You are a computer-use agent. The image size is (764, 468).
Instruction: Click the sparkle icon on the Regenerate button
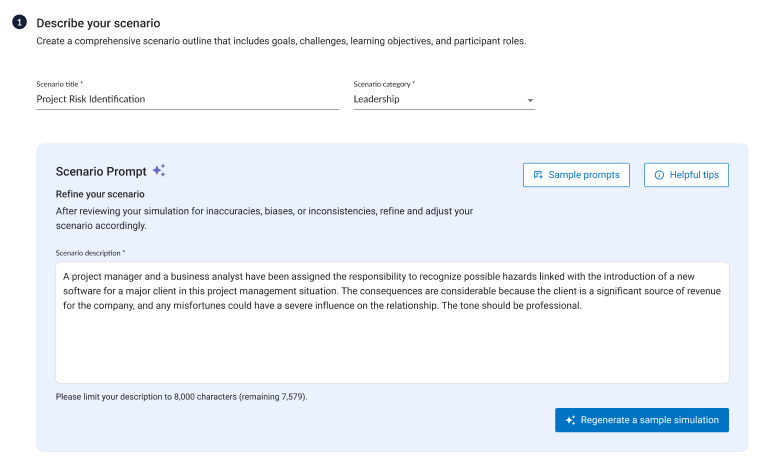click(571, 420)
